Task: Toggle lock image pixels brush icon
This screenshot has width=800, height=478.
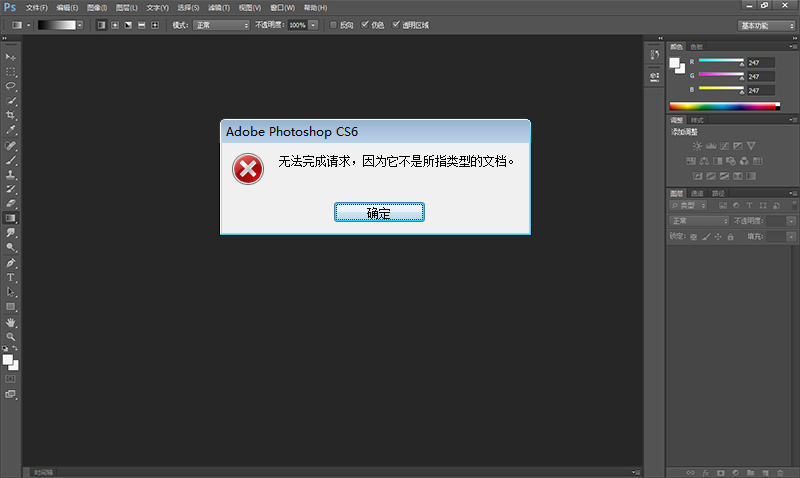Action: [x=706, y=237]
